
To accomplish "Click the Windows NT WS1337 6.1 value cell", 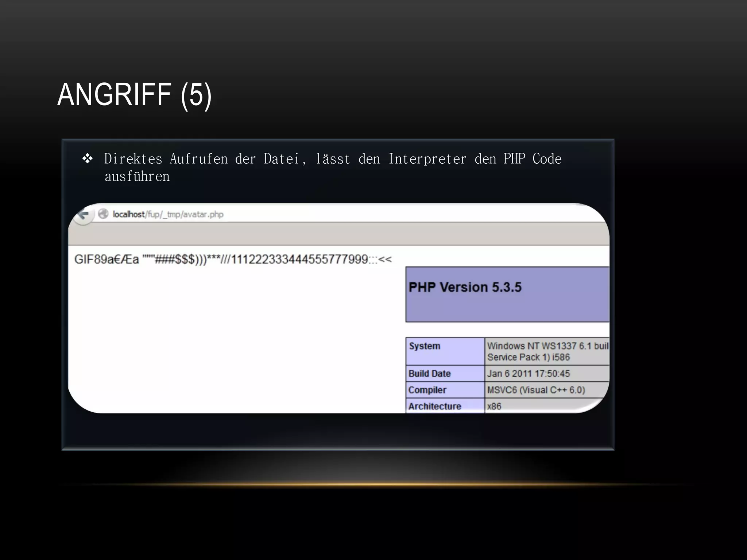I will (547, 351).
